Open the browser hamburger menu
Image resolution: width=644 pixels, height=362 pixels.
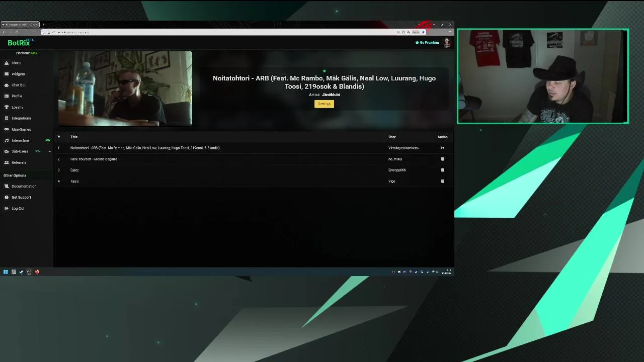click(x=450, y=32)
